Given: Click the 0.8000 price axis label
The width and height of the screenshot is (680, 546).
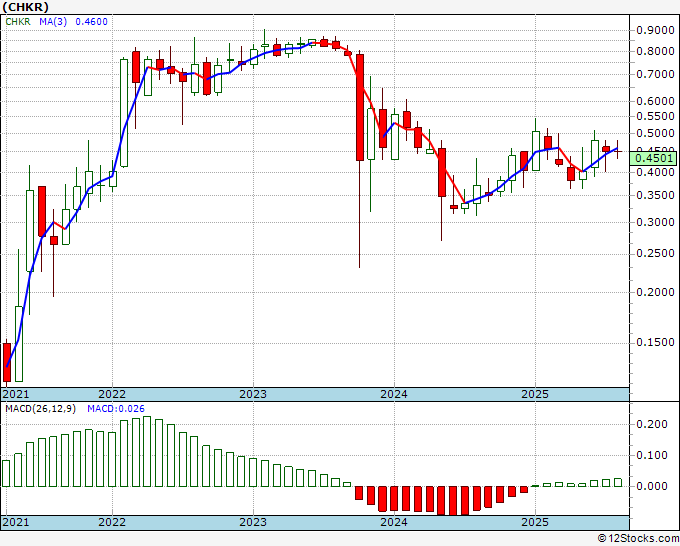Looking at the screenshot, I should [x=655, y=52].
